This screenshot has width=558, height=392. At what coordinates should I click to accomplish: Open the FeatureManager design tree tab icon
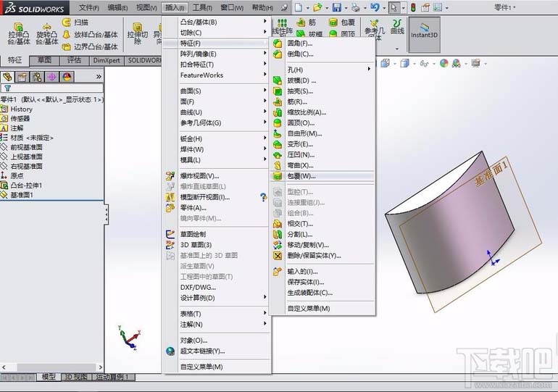(x=7, y=77)
